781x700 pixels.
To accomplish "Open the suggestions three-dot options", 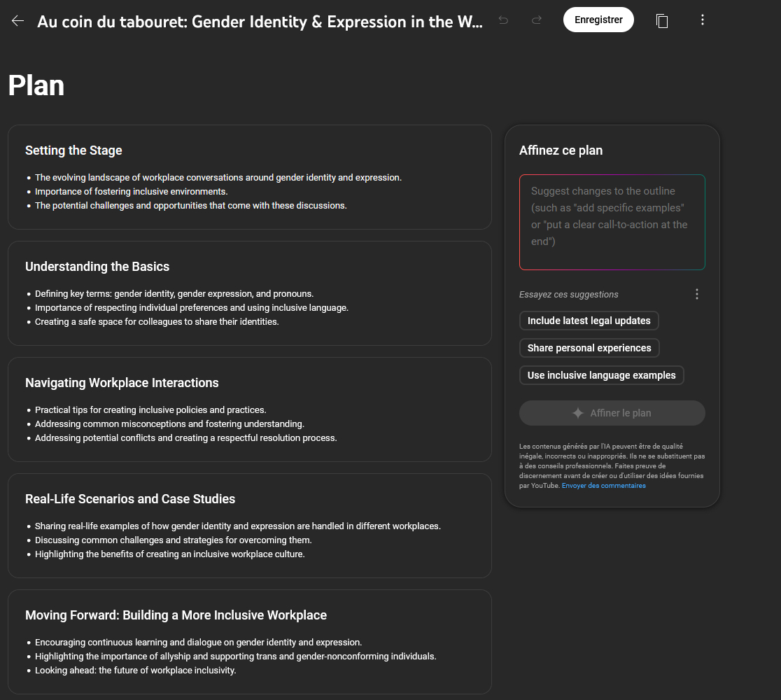I will tap(696, 294).
